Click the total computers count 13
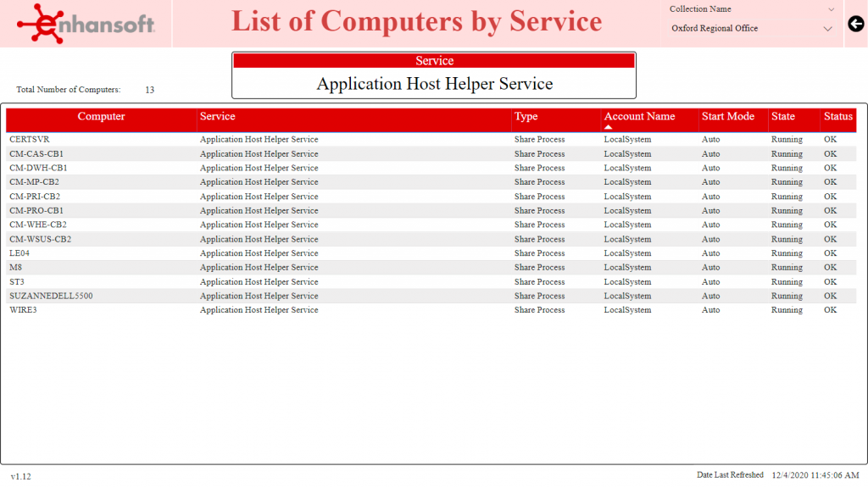 coord(149,90)
